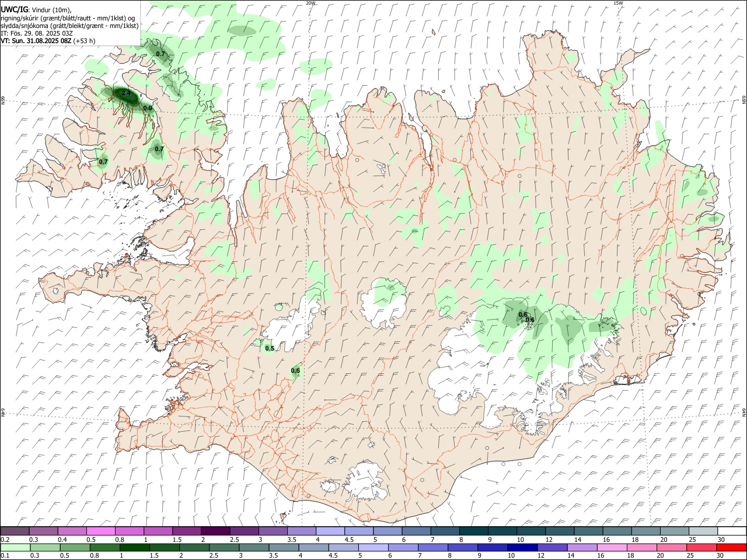Screen dimensions: 747x560
Task: Select the snow legend swatch for 10–12
Action: [531, 531]
